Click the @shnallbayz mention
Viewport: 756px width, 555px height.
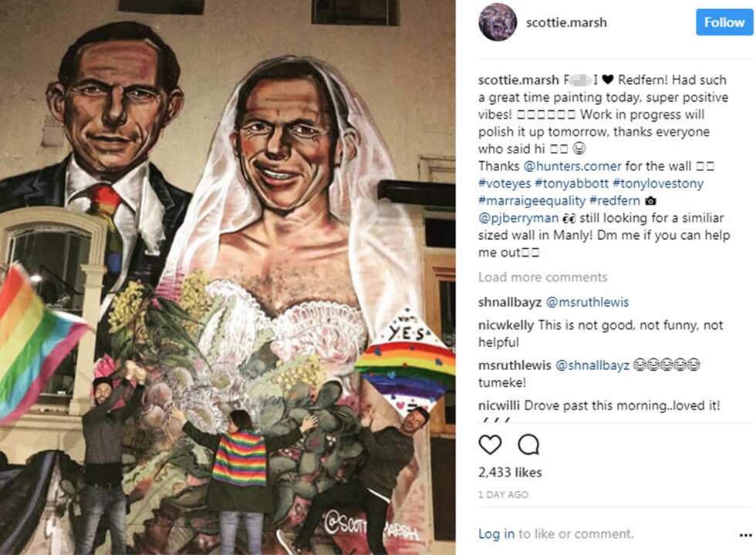tap(592, 365)
